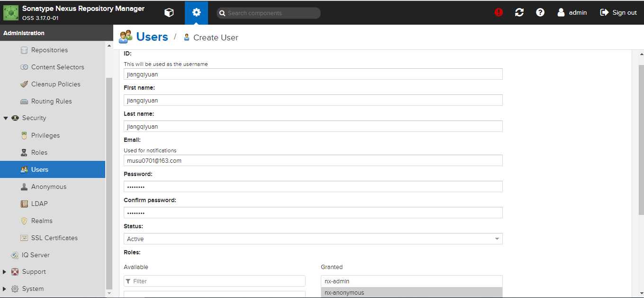The image size is (644, 298).
Task: Click Sign out
Action: click(618, 13)
